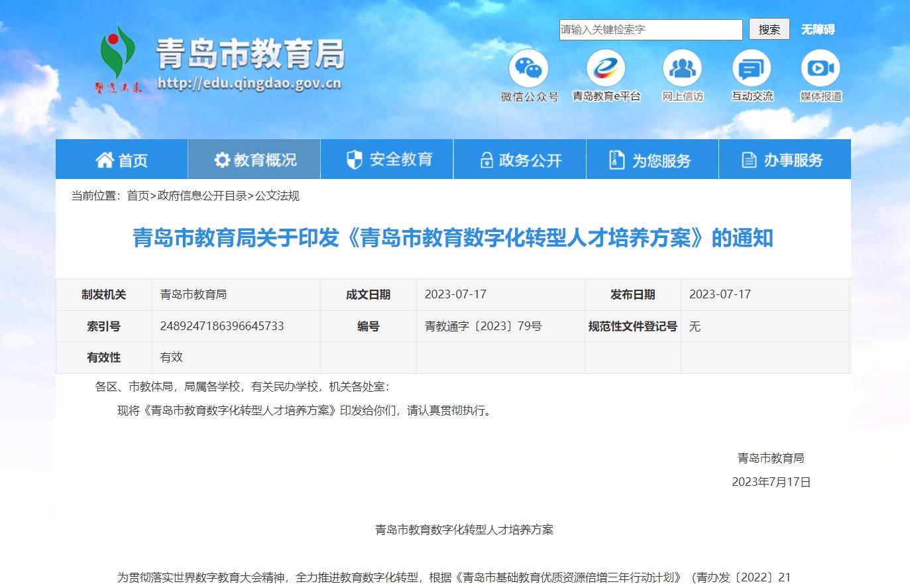
Task: Click the house icon beside 首页
Action: (104, 160)
